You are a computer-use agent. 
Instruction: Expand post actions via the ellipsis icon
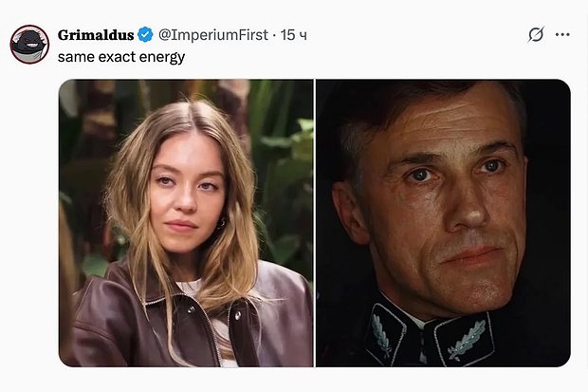(x=562, y=35)
